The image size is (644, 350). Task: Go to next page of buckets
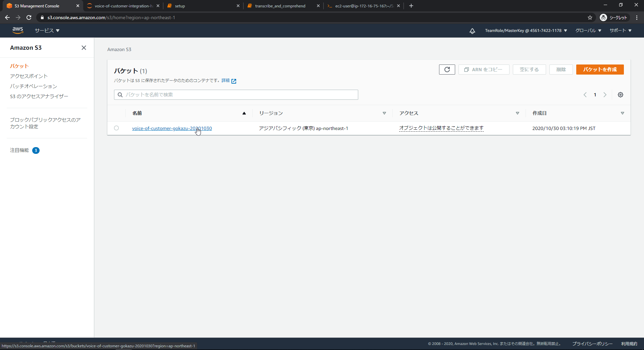(x=605, y=95)
